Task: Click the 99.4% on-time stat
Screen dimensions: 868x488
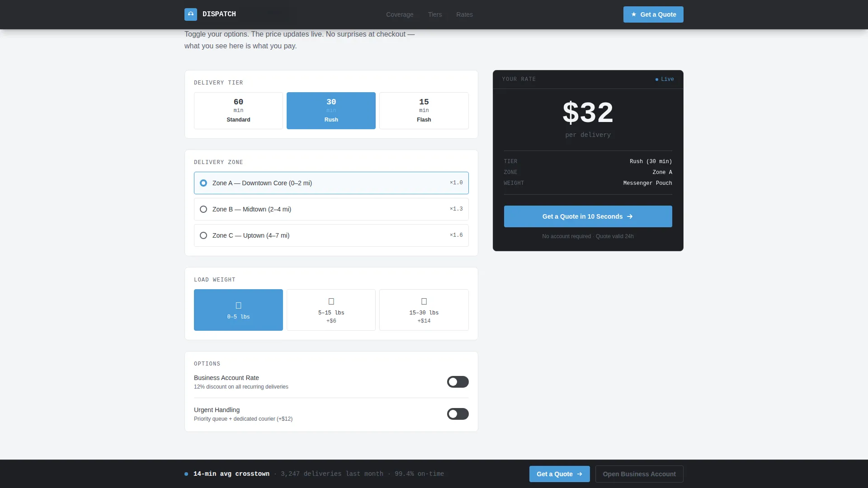Action: (419, 474)
